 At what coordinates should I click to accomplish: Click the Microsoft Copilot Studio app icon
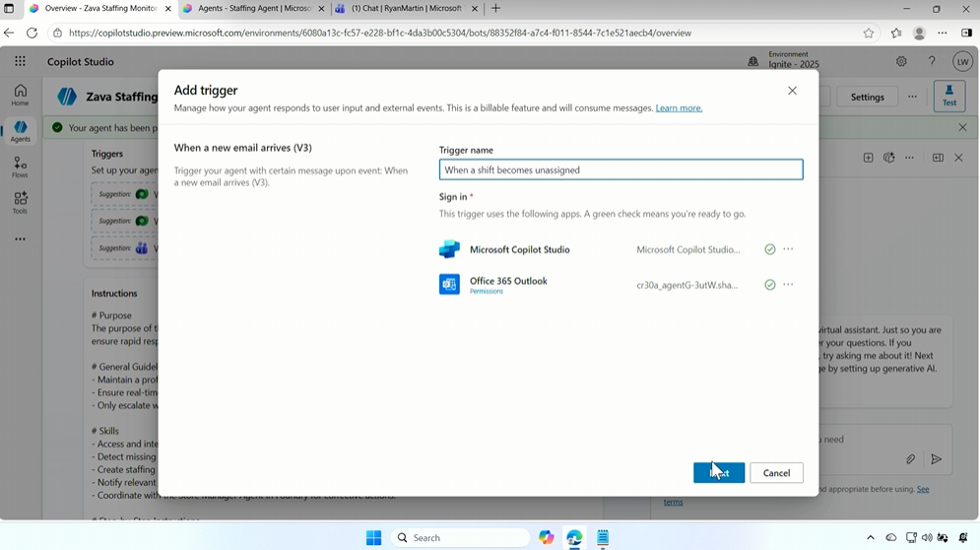point(449,249)
